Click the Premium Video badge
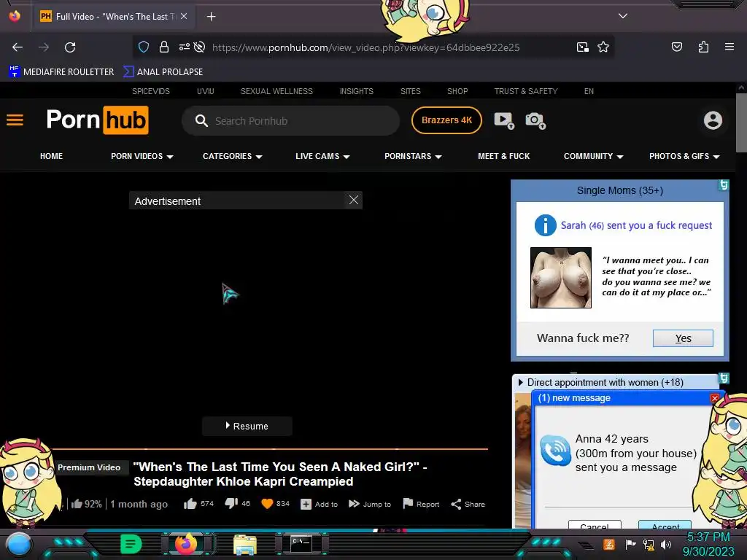Image resolution: width=747 pixels, height=560 pixels. tap(89, 467)
